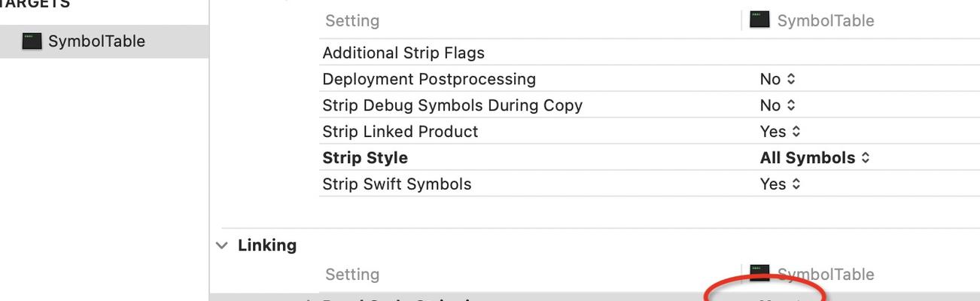The image size is (980, 301).
Task: Open the Deployment Postprocessing No dropdown
Action: 778,79
